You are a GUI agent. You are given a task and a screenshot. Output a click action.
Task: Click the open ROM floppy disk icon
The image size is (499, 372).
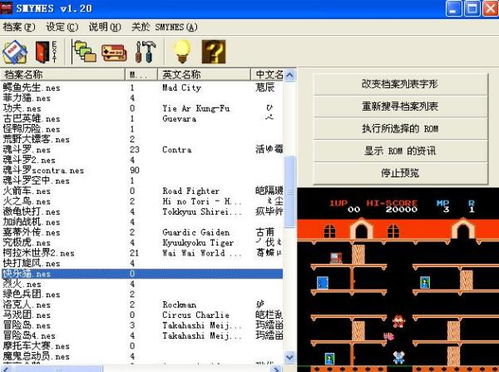tap(15, 52)
